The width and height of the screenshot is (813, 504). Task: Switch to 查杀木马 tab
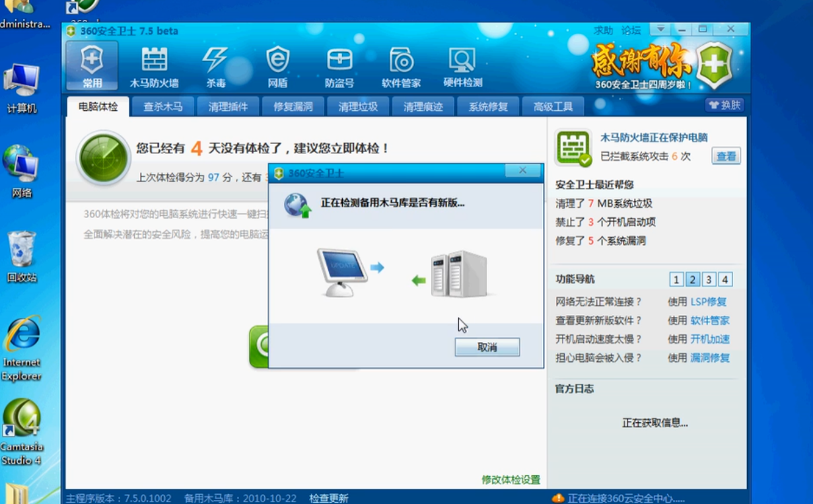(x=163, y=107)
